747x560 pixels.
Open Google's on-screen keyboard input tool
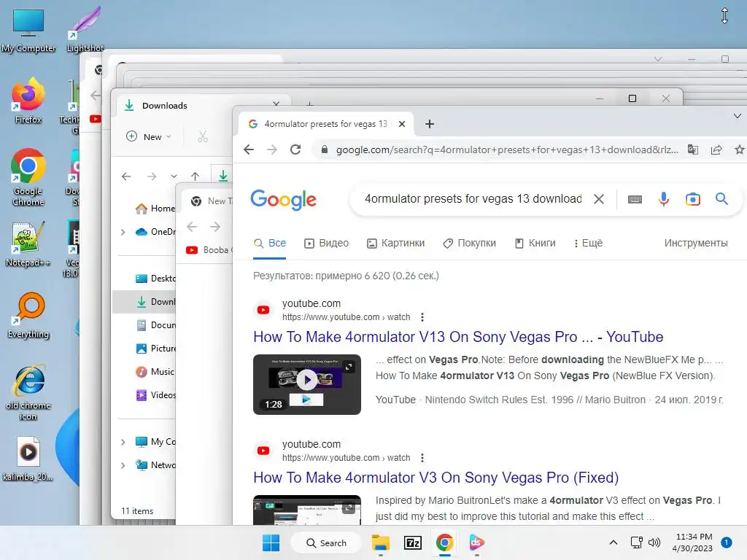point(635,199)
